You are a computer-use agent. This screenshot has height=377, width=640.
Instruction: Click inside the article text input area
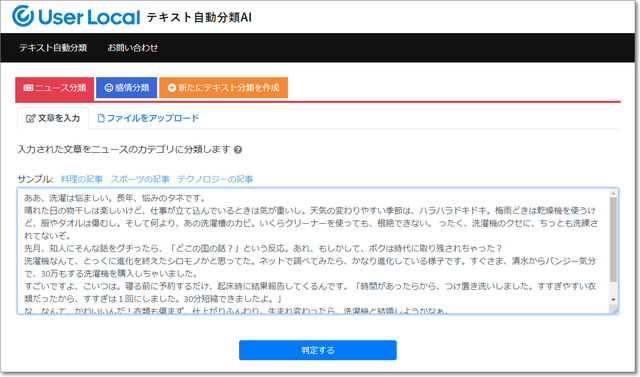[313, 251]
